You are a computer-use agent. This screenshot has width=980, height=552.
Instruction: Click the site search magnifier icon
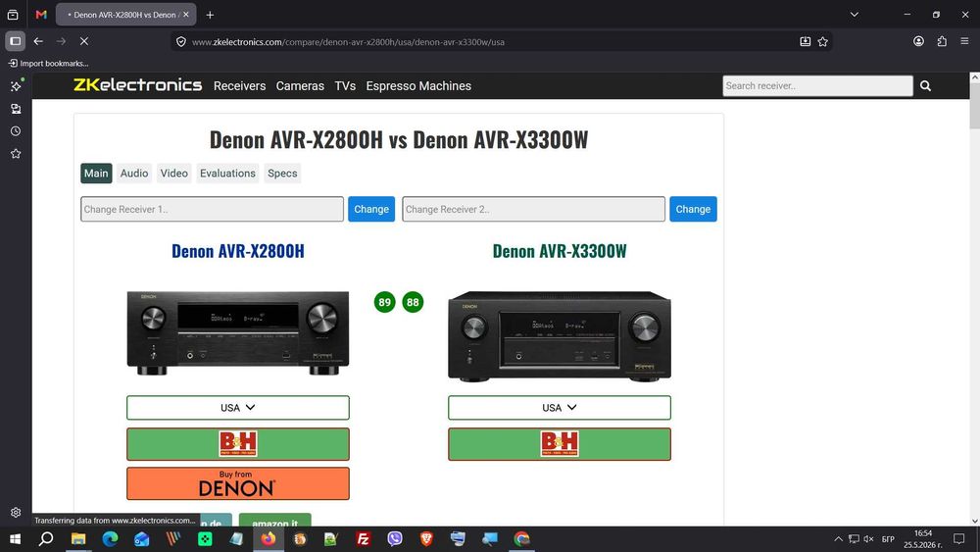coord(926,86)
